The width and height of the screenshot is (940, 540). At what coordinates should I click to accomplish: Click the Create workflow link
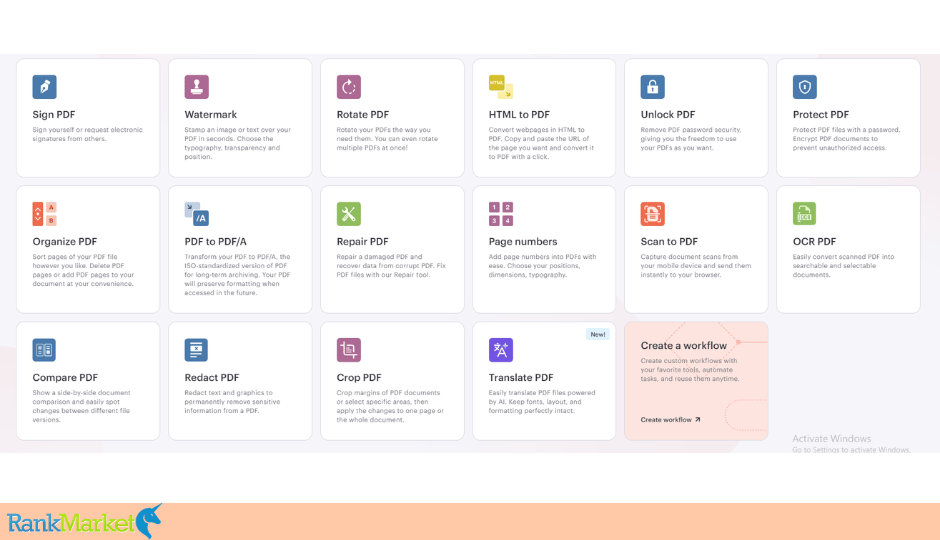click(x=670, y=420)
